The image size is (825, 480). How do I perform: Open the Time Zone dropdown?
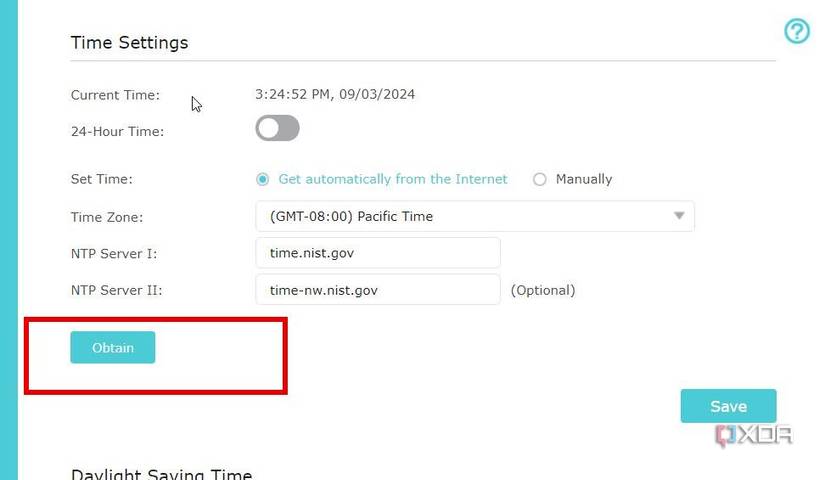click(475, 216)
